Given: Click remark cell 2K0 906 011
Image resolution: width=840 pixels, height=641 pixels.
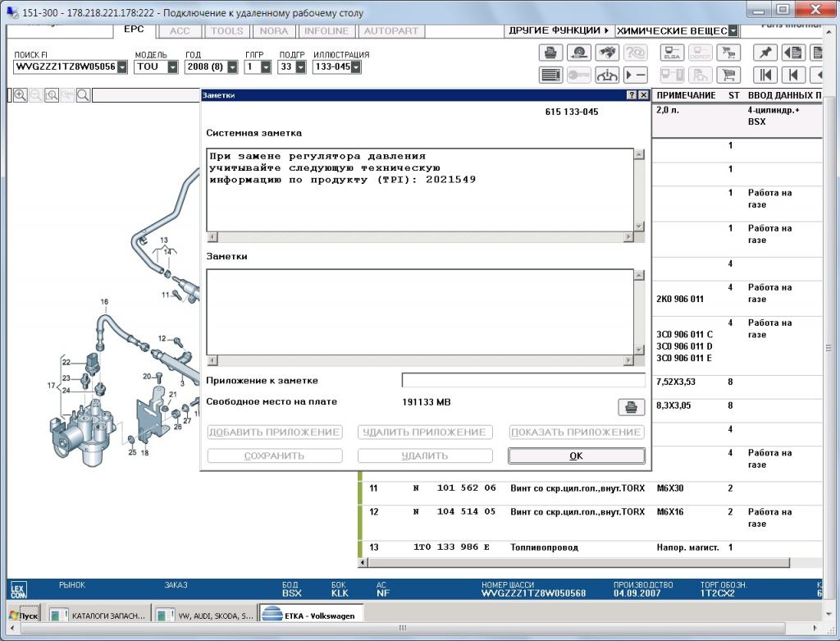Looking at the screenshot, I should tap(680, 299).
